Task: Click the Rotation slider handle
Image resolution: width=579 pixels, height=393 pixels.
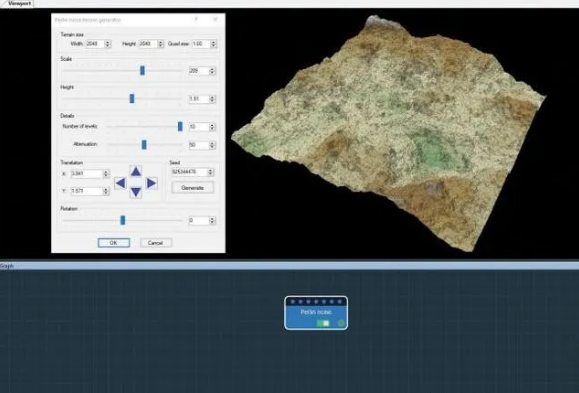Action: (x=123, y=220)
